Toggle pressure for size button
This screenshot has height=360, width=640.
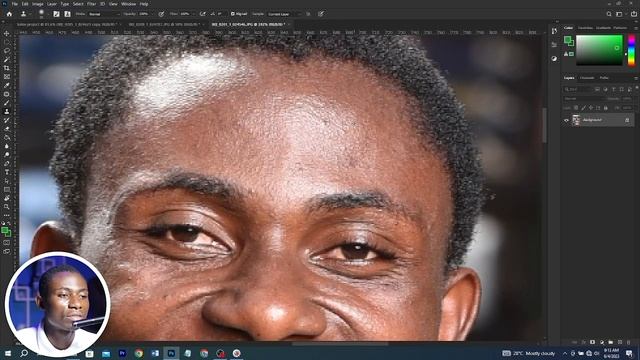click(x=321, y=14)
